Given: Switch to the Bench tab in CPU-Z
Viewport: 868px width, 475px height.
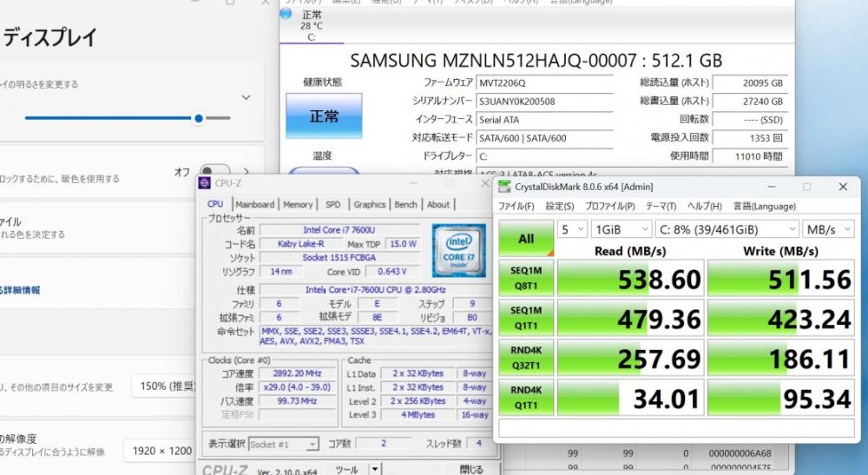Looking at the screenshot, I should 405,204.
